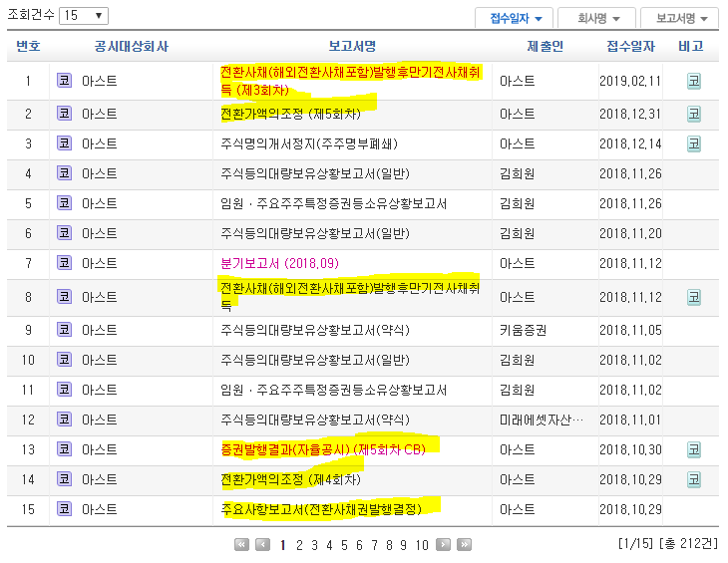The image size is (728, 563).
Task: Click green 비고 icon for 2019.02.11 row
Action: [x=694, y=81]
